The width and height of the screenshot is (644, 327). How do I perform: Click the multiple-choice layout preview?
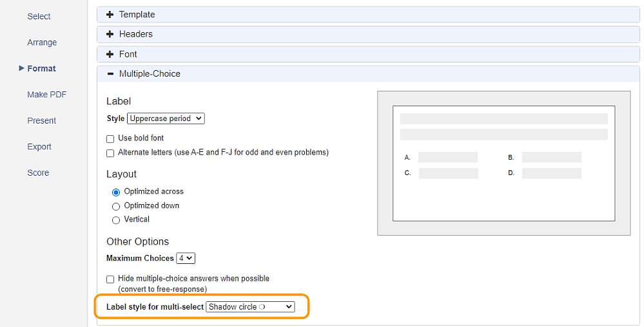point(503,163)
